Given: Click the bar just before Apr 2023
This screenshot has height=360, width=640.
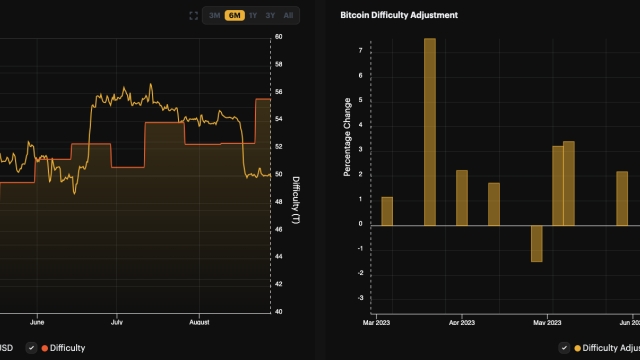Looking at the screenshot, I should pyautogui.click(x=462, y=198).
